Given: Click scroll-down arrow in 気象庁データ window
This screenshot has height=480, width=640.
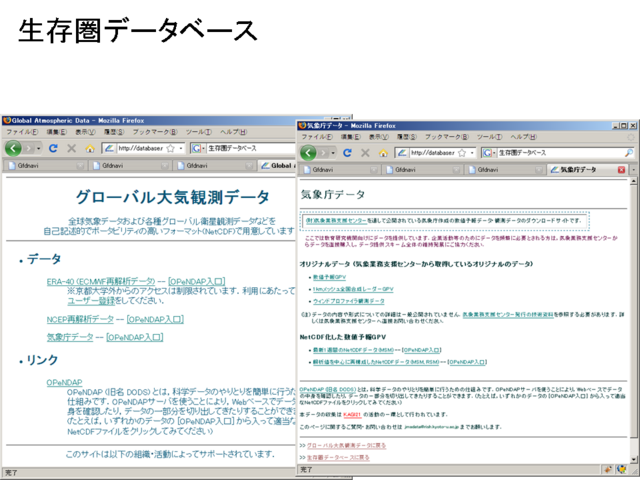Looking at the screenshot, I should coord(633,459).
